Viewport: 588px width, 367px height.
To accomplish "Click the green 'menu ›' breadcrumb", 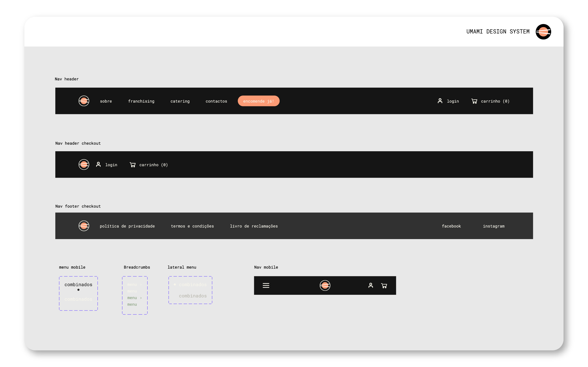I will click(134, 298).
